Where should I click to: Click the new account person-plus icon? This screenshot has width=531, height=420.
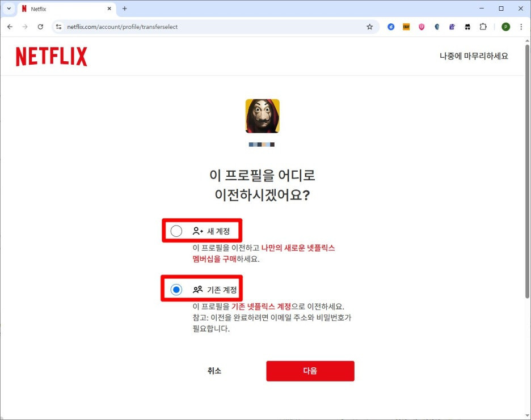[198, 231]
